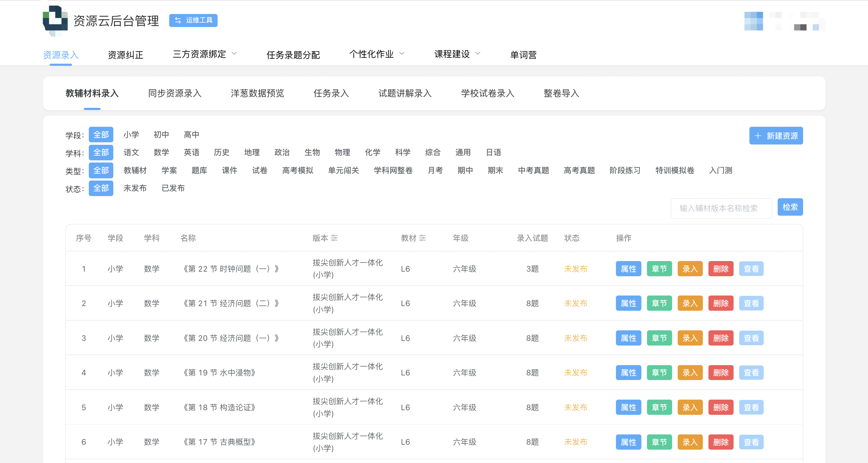This screenshot has width=868, height=463.
Task: Delete 第 22 节 时钟问题 row
Action: (721, 269)
